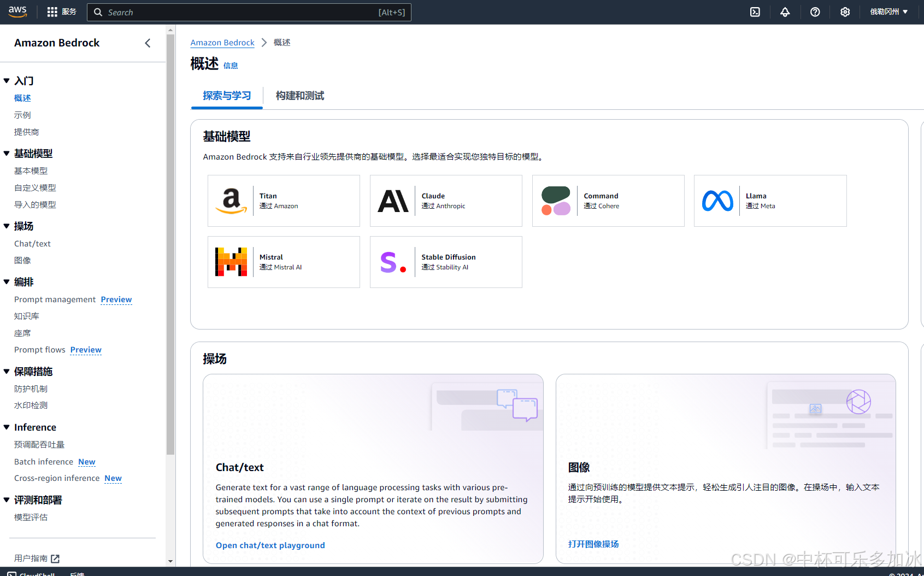924x576 pixels.
Task: Open the help question mark icon
Action: 815,12
